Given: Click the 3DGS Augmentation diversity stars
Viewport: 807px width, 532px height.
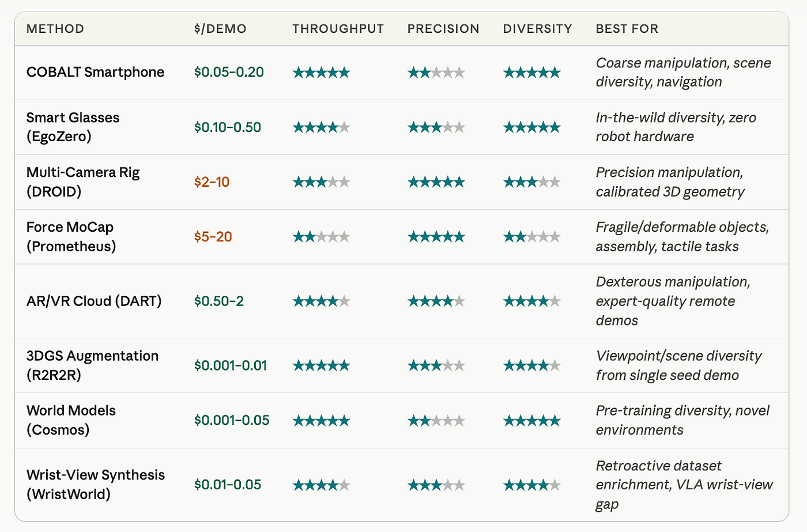Looking at the screenshot, I should [531, 365].
